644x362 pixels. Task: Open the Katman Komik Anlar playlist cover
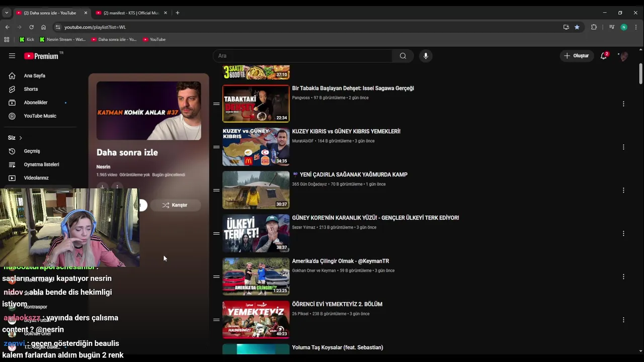tap(148, 111)
